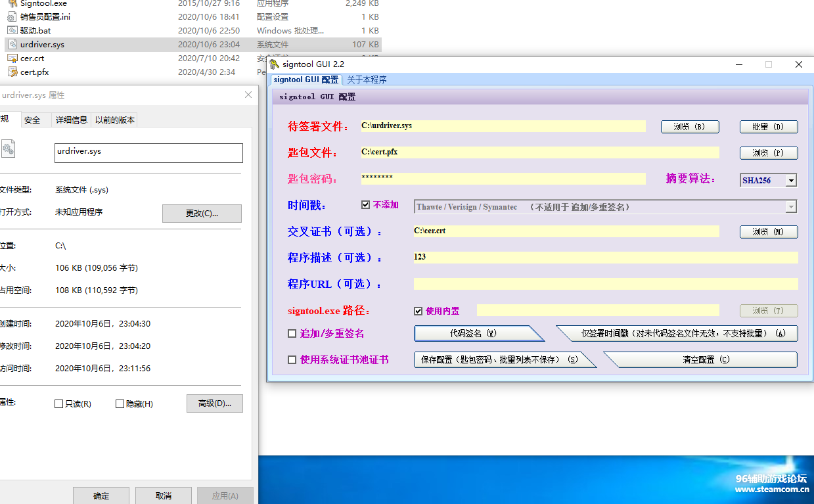Viewport: 814px width, 504px height.
Task: Open the SHA256 digest algorithm dropdown
Action: click(791, 180)
